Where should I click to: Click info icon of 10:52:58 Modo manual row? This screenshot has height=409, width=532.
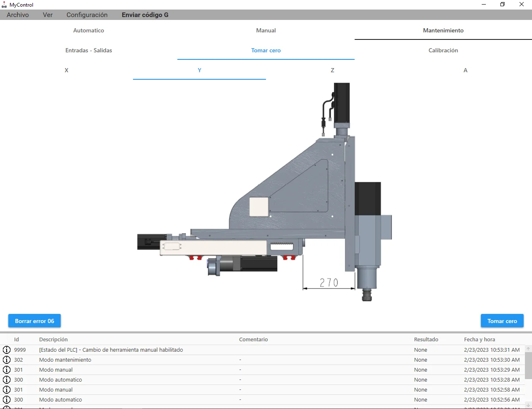click(7, 389)
